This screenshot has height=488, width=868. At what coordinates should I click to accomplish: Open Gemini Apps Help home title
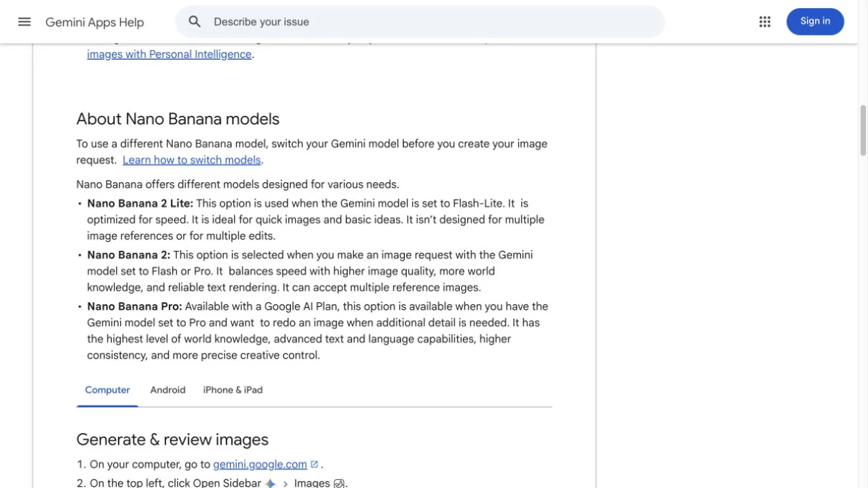coord(95,22)
